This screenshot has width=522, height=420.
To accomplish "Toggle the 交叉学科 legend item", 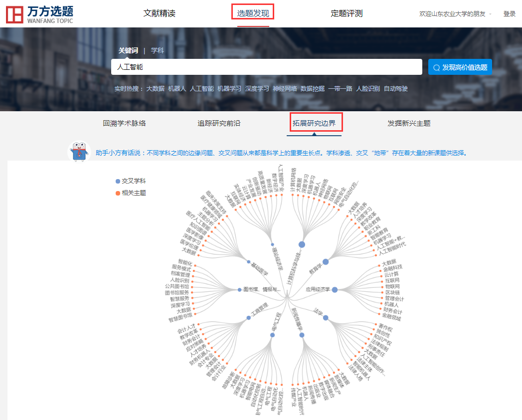I will [x=131, y=181].
